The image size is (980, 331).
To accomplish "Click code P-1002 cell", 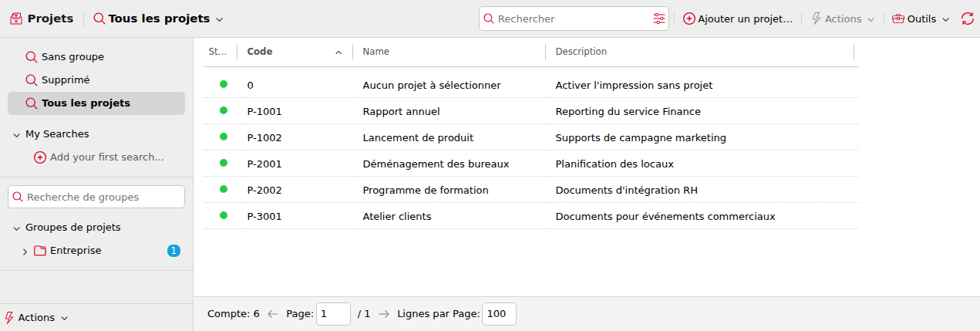I will pos(264,137).
